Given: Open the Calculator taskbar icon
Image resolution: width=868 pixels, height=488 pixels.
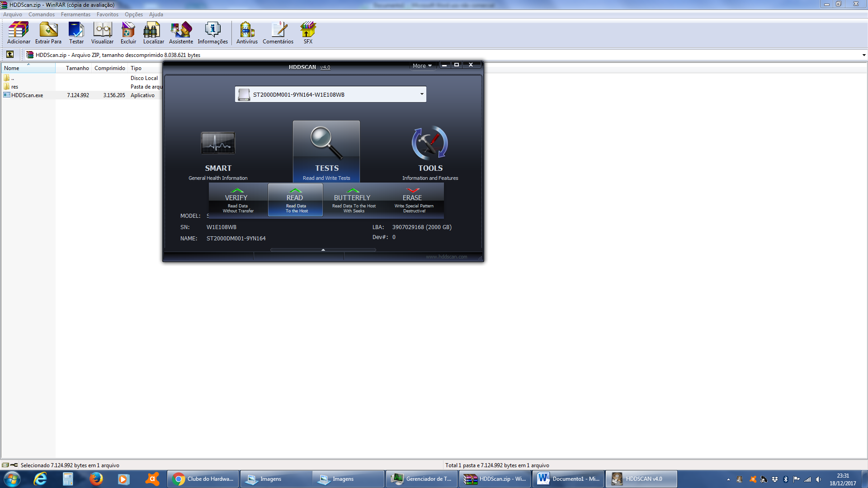Looking at the screenshot, I should coord(68,479).
